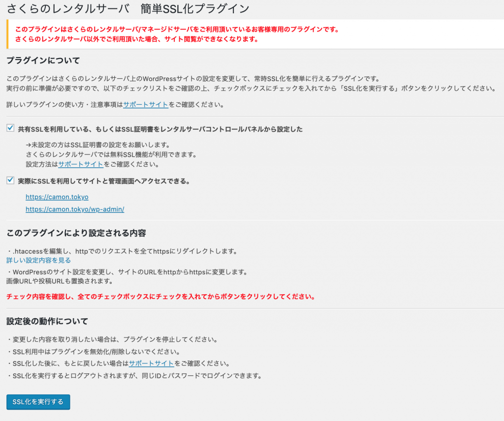Open サポートサイト link in plugin usage notes
The width and height of the screenshot is (504, 421).
point(146,104)
